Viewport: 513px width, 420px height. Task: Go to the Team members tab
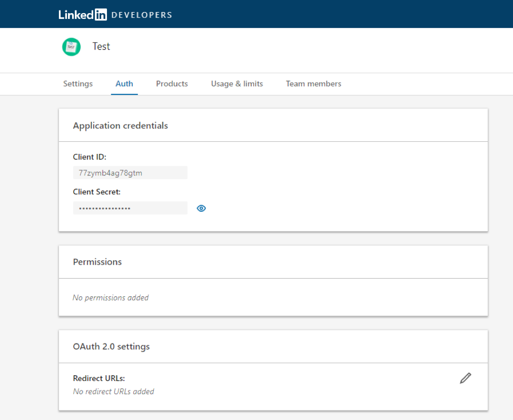click(x=313, y=84)
